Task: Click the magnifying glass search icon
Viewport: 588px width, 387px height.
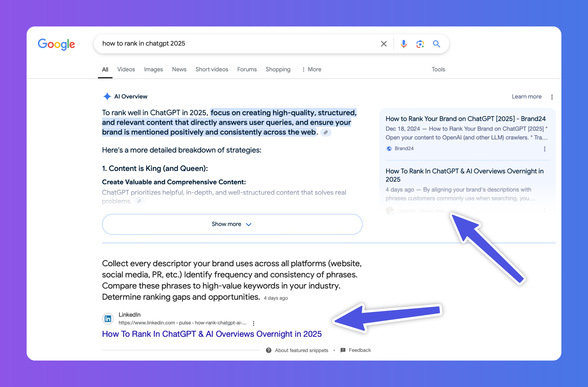Action: pyautogui.click(x=436, y=44)
